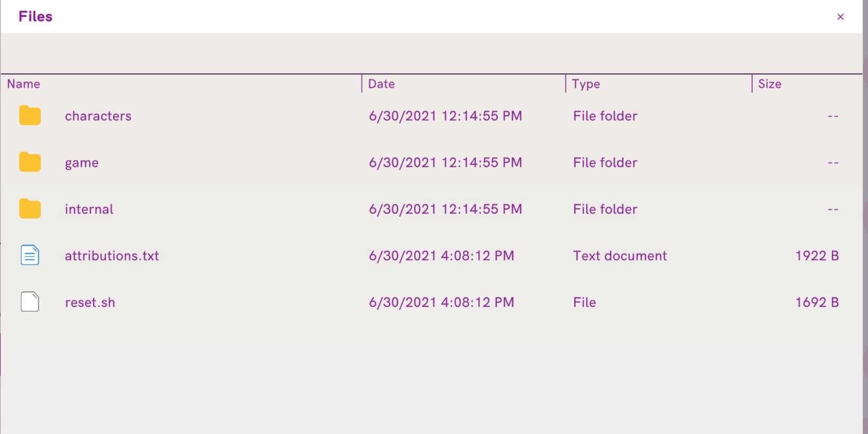
Task: Sort files by Name column
Action: click(x=24, y=84)
